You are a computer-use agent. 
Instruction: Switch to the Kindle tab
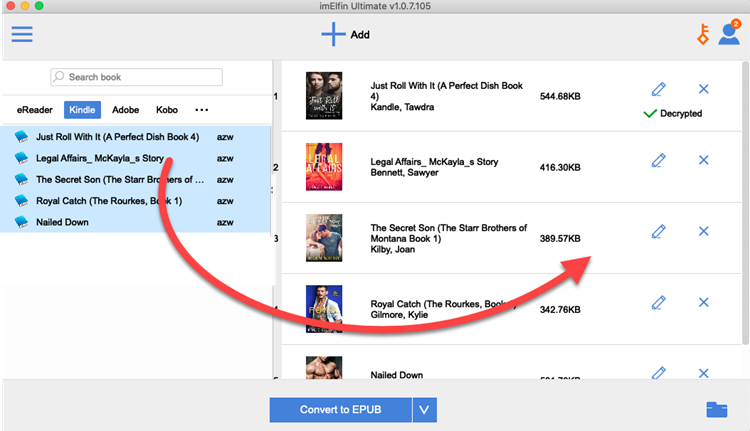tap(82, 110)
